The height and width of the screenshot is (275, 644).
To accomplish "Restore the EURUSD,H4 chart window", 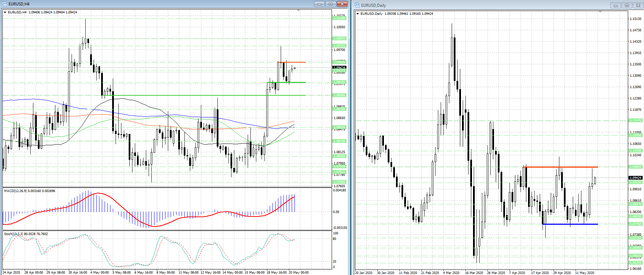I will (331, 4).
